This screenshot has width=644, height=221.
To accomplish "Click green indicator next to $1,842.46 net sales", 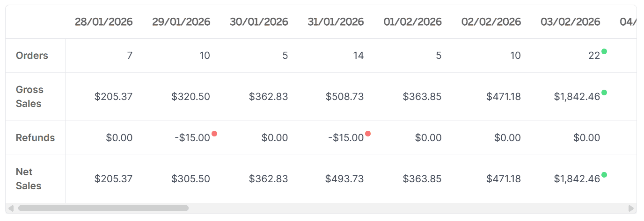I will coord(604,175).
